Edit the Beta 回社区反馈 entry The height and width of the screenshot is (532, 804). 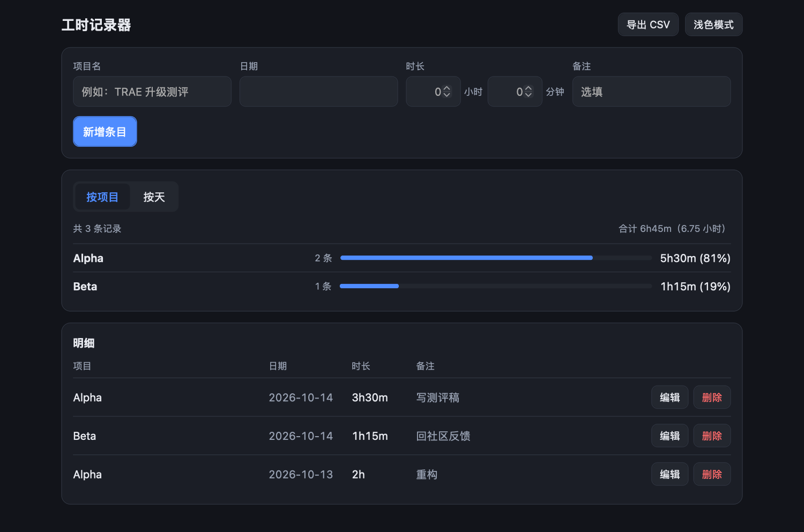670,436
